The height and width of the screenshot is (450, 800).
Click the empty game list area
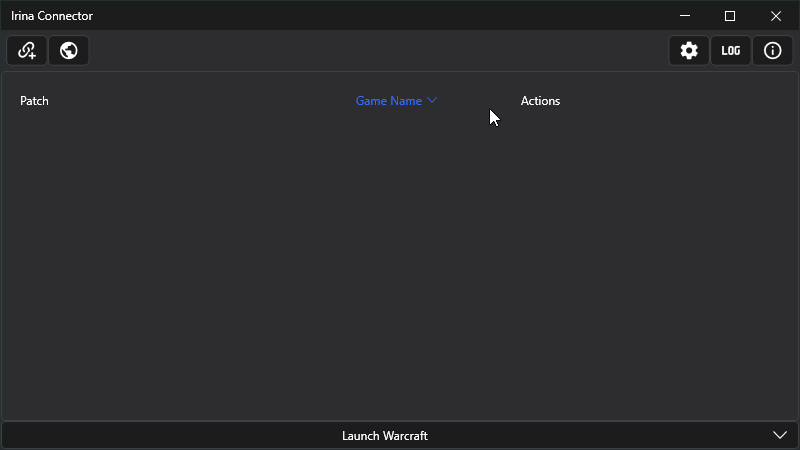pyautogui.click(x=400, y=270)
